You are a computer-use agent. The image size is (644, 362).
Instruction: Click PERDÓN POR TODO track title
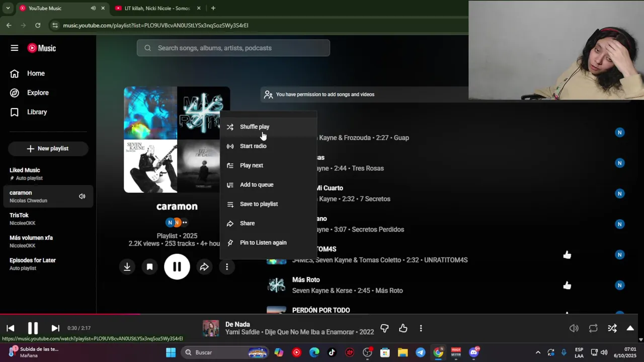coord(321,310)
